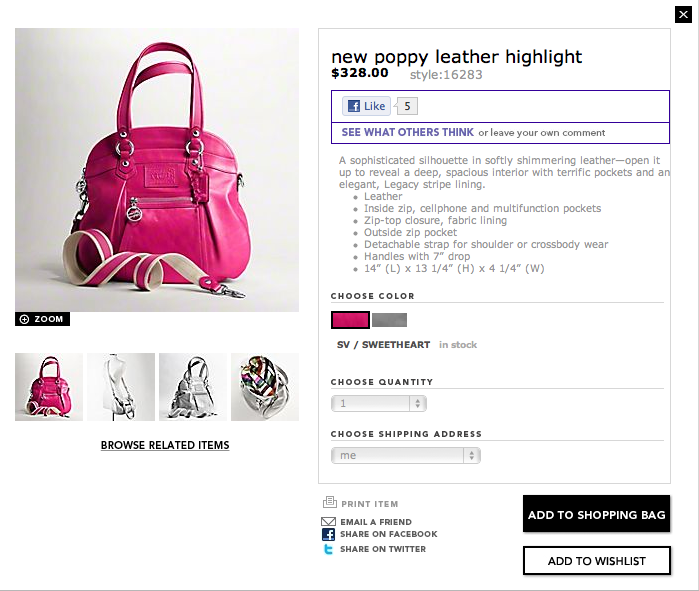
Task: Click Add to Wishlist button
Action: click(596, 561)
